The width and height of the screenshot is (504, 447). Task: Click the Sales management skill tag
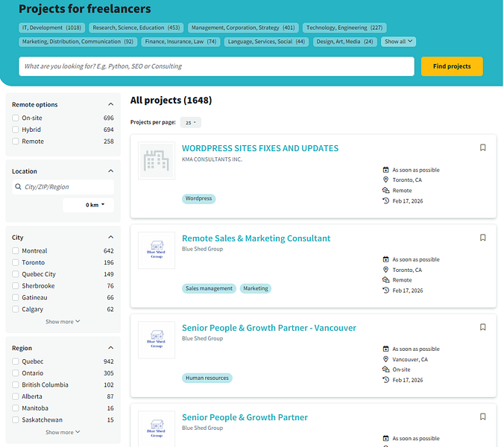(x=209, y=288)
